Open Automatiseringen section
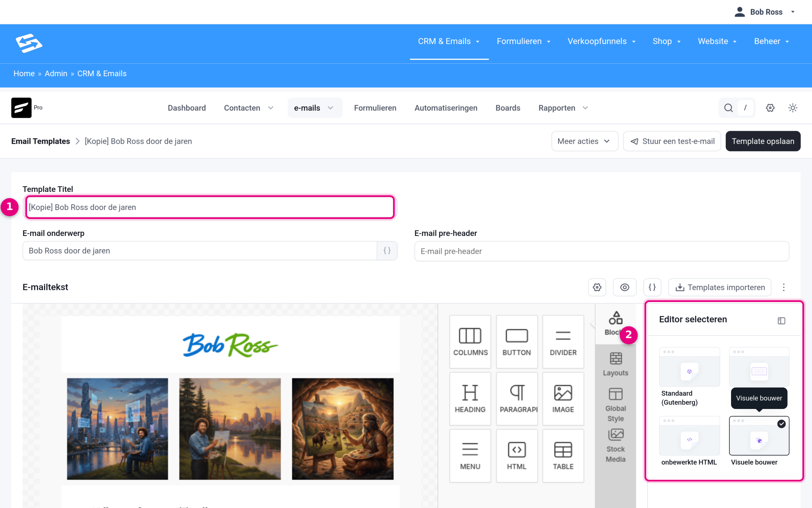812x508 pixels. click(446, 108)
